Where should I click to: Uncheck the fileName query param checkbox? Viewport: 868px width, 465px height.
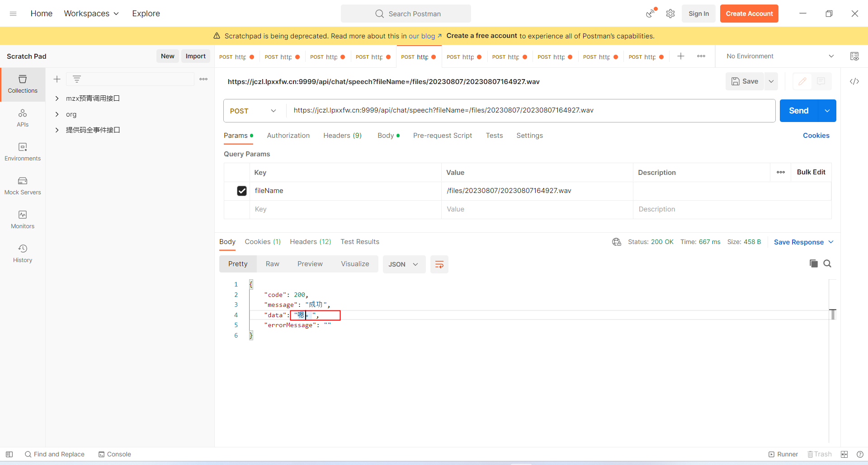click(x=242, y=191)
